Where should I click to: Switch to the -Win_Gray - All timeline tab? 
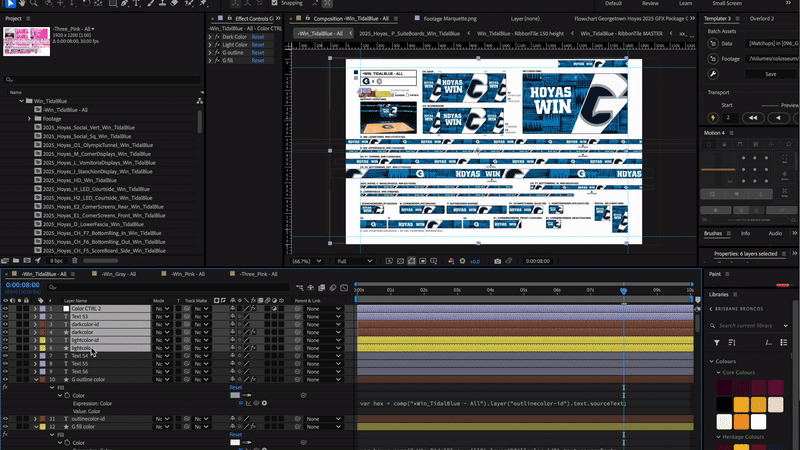pyautogui.click(x=118, y=274)
